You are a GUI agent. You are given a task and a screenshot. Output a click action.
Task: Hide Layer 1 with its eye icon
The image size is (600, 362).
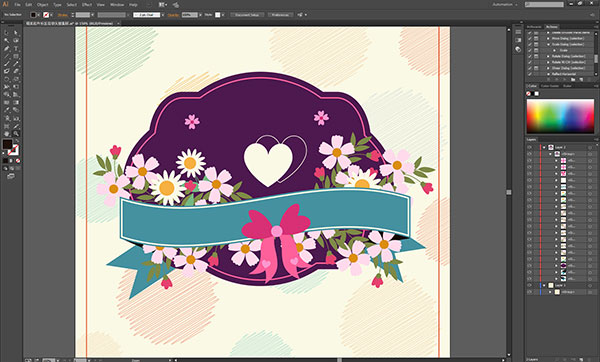click(x=530, y=285)
